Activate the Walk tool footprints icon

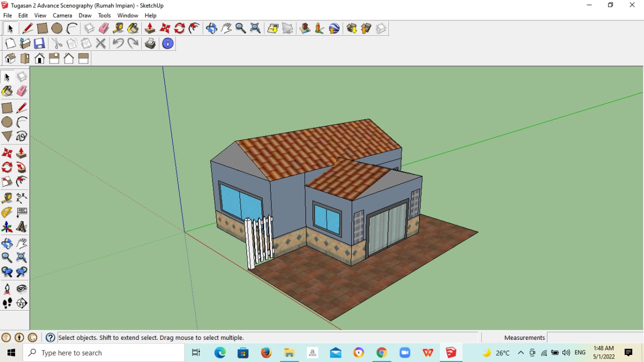7,303
